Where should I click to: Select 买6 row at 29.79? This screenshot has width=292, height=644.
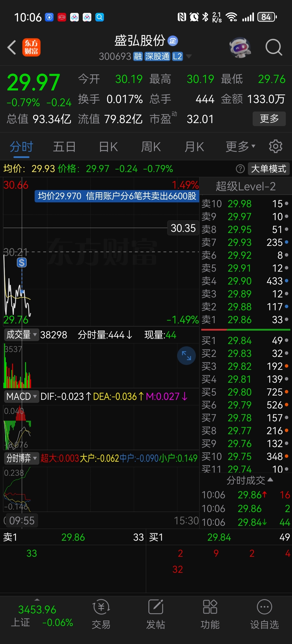[x=245, y=405]
